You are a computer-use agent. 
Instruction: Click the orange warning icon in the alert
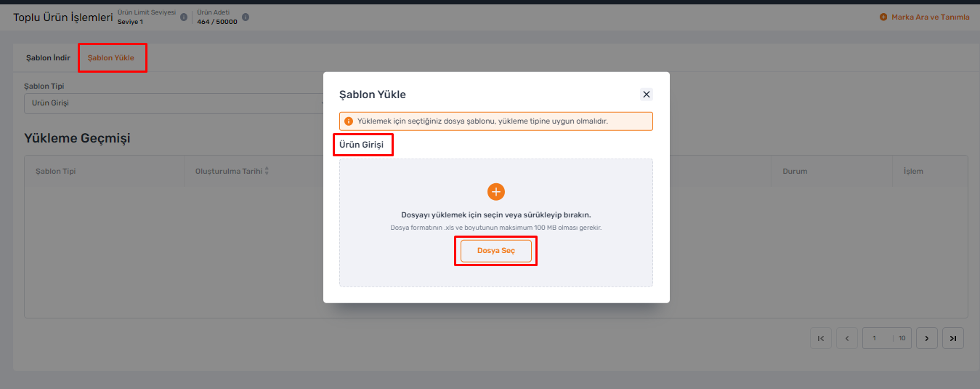pyautogui.click(x=349, y=121)
